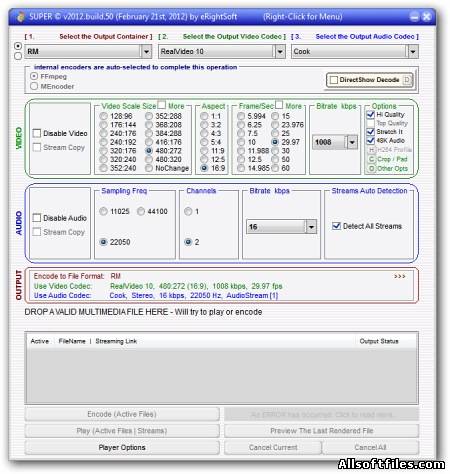The image size is (450, 474).
Task: Click the C icon for Crop / Pad
Action: tap(371, 159)
